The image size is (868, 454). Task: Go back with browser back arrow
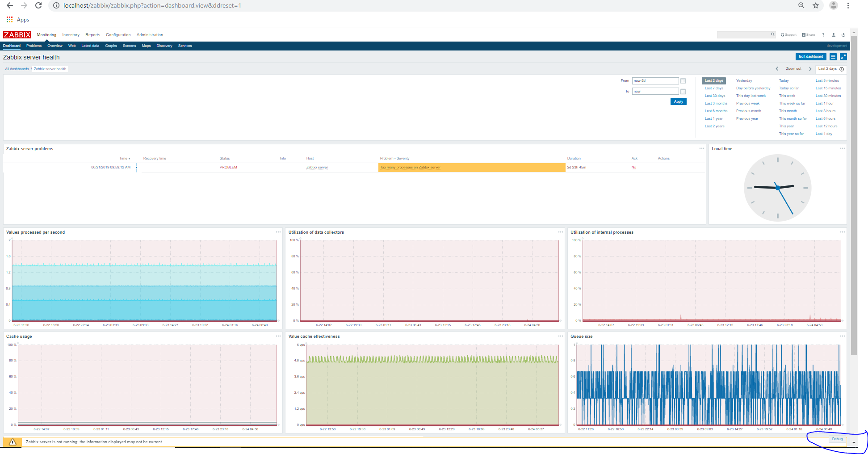(10, 5)
